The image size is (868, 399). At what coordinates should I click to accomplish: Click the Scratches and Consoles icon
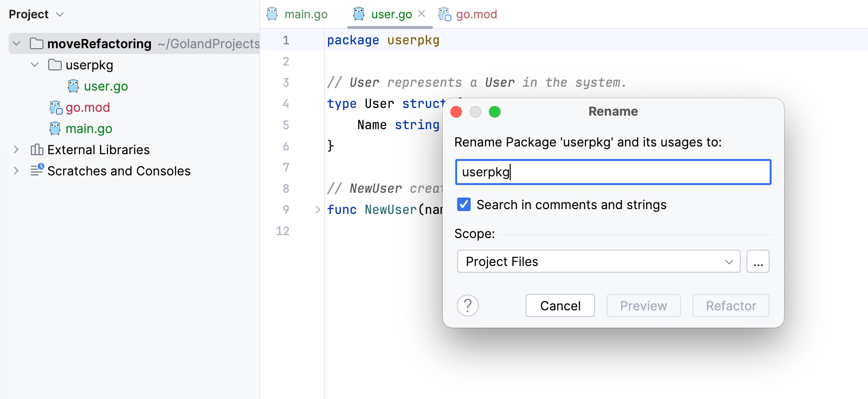[37, 170]
